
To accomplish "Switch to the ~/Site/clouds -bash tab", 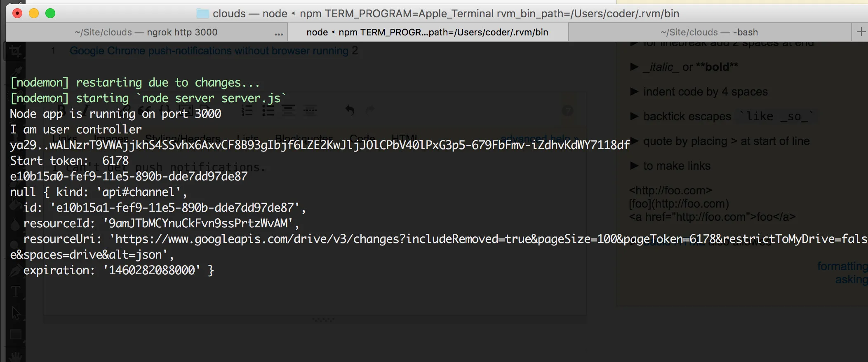I will (709, 32).
